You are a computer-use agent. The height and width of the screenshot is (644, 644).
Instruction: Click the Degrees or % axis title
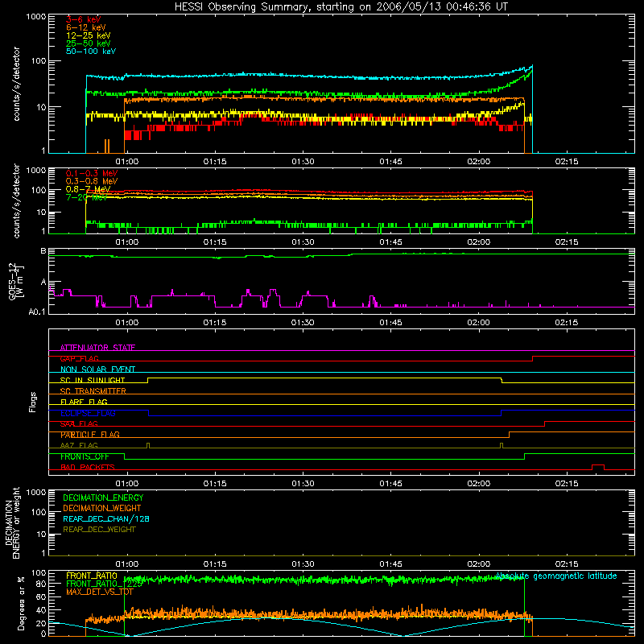[x=21, y=603]
